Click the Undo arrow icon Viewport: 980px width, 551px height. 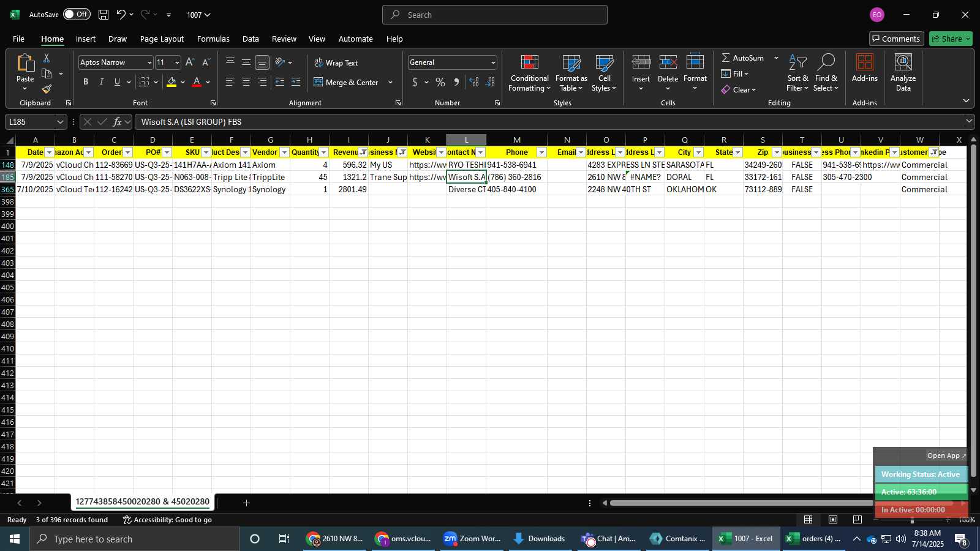click(121, 14)
